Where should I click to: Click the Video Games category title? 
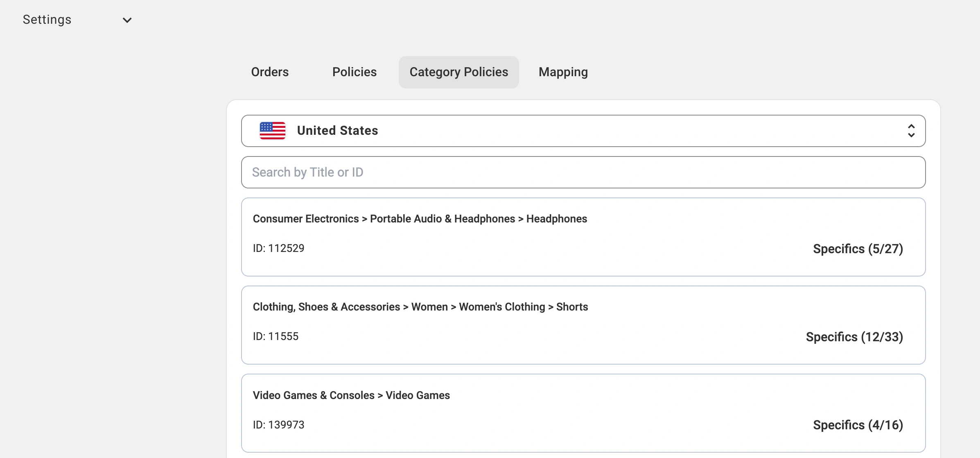coord(351,395)
